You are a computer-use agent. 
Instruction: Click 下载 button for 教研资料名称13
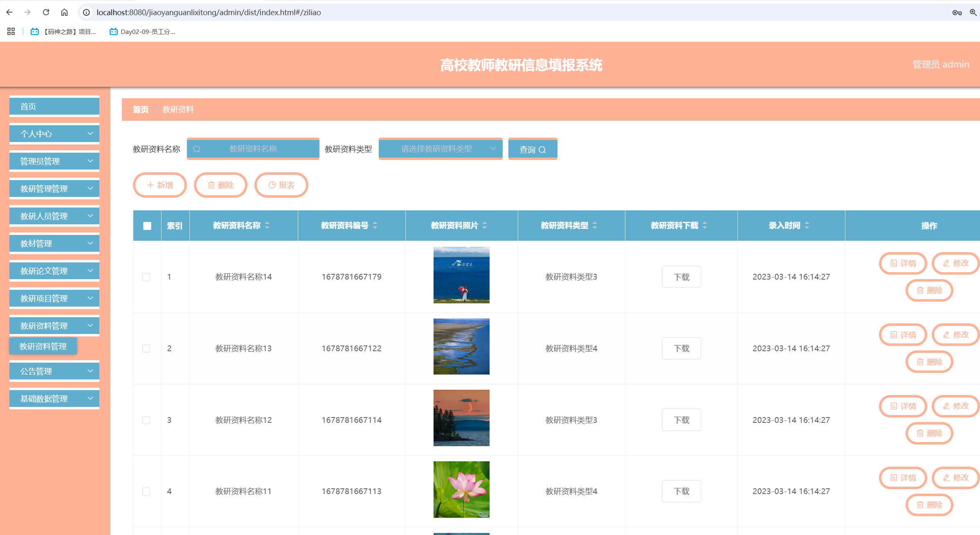point(681,348)
